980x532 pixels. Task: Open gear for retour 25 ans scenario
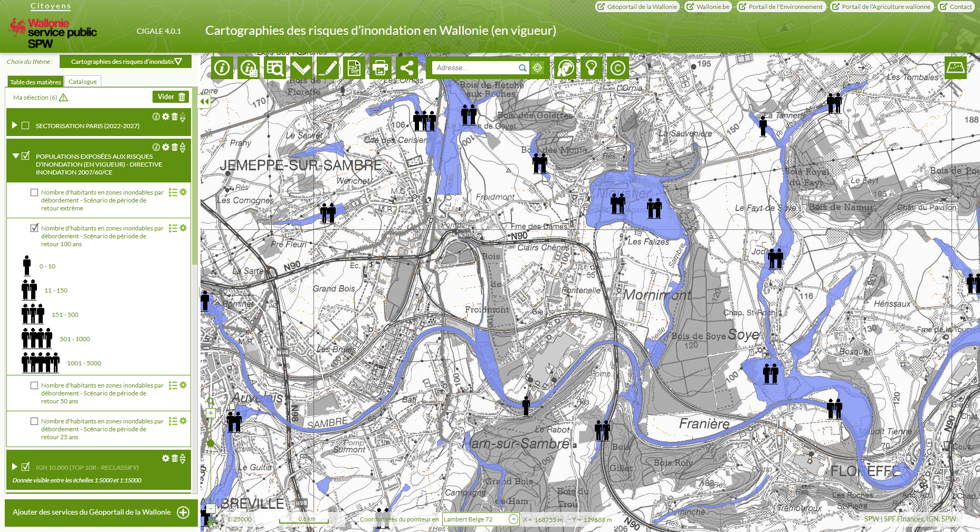[183, 421]
